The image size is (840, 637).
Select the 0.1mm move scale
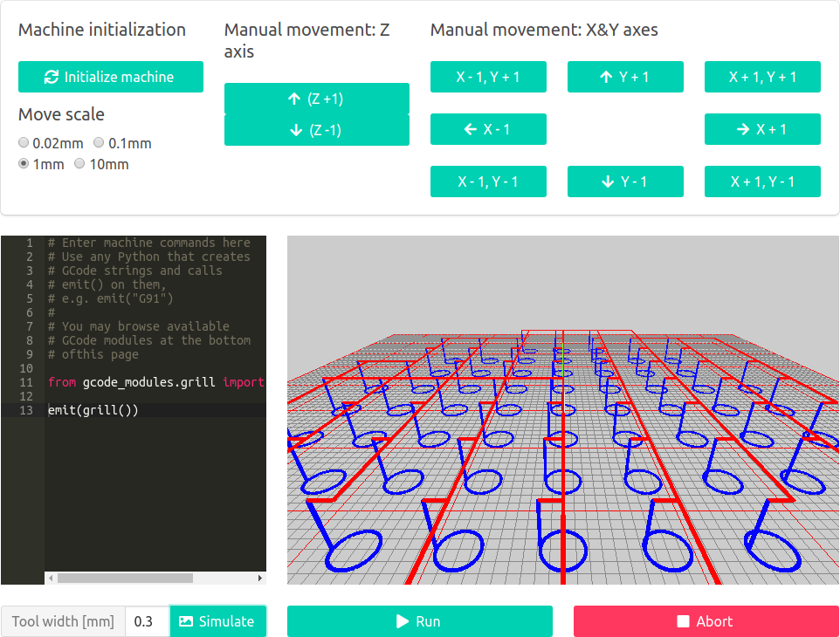coord(99,142)
